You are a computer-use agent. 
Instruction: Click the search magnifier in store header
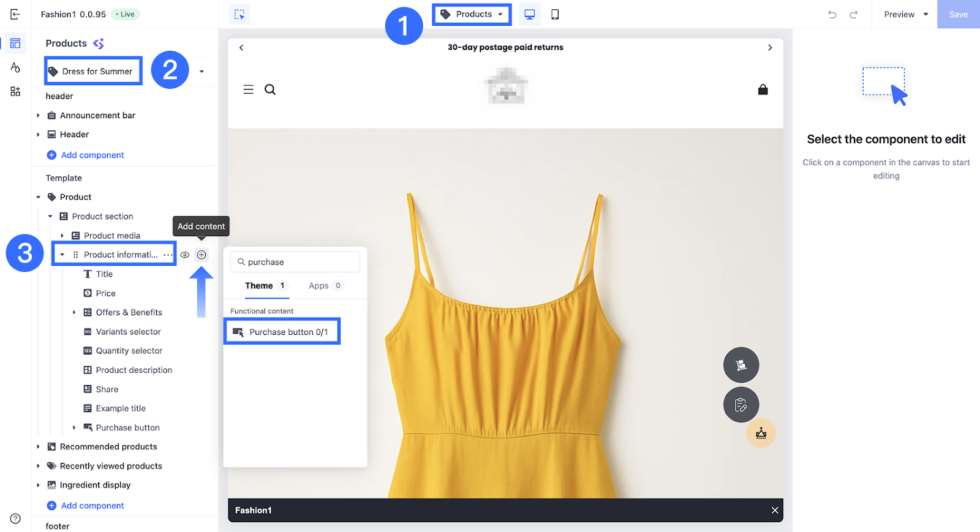(x=270, y=90)
